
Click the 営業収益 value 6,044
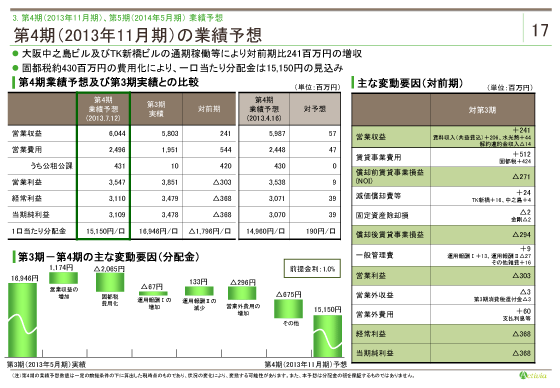pos(117,134)
